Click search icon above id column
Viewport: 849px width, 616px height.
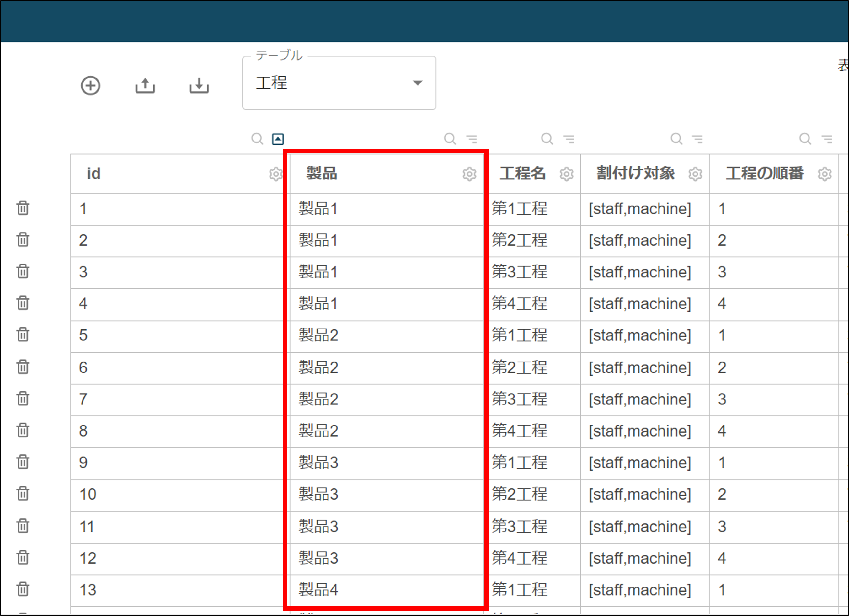pos(257,139)
